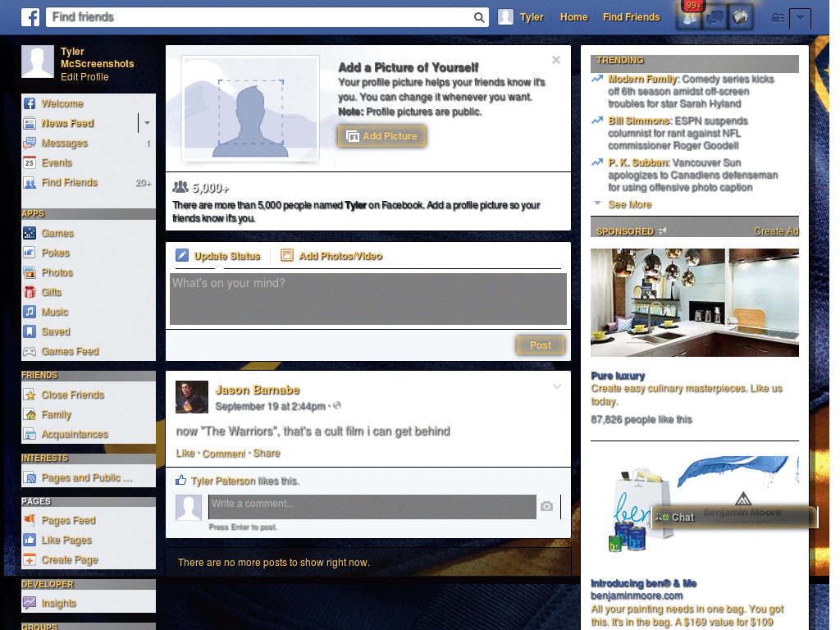Screen dimensions: 840x630
Task: Click the Insights chart icon
Action: click(30, 603)
